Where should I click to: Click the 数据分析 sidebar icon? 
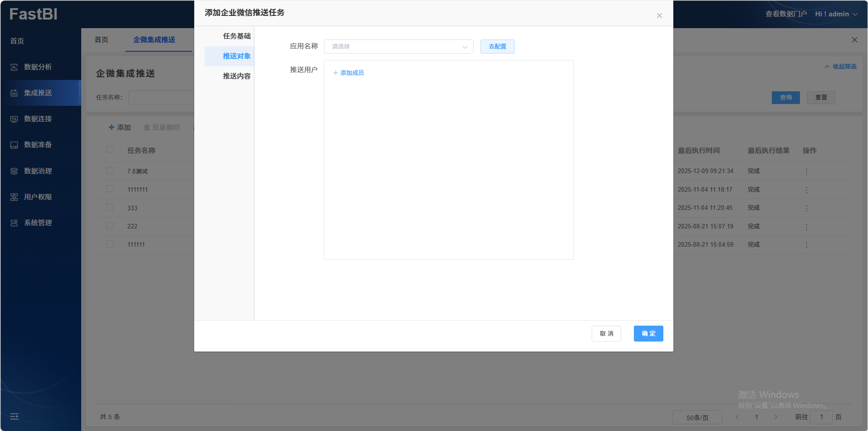[x=14, y=67]
